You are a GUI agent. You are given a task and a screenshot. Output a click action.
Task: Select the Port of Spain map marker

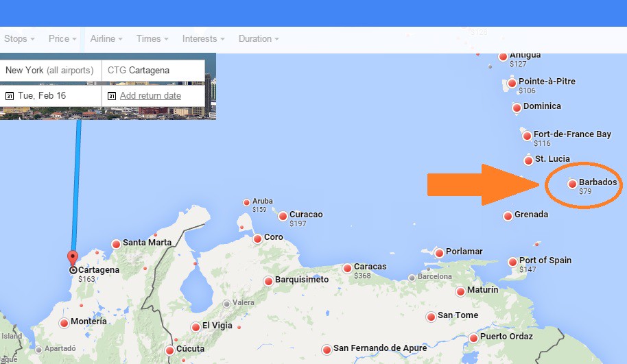tap(512, 262)
